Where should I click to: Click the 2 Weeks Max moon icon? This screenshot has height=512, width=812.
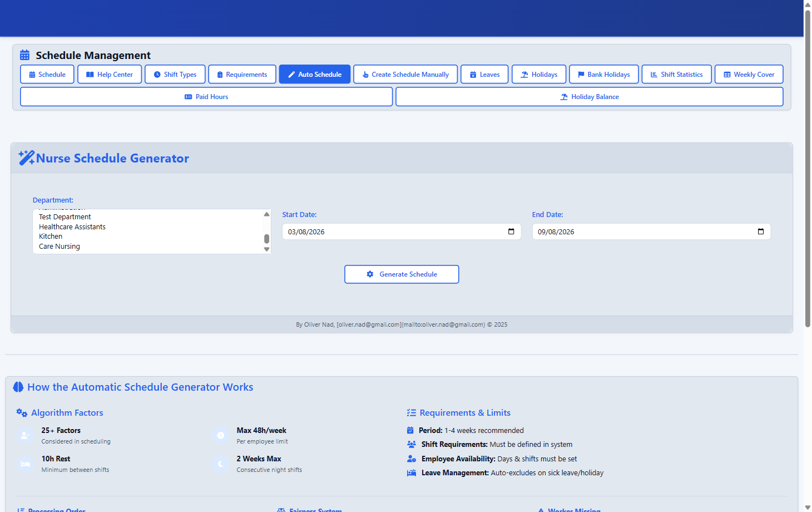point(221,464)
